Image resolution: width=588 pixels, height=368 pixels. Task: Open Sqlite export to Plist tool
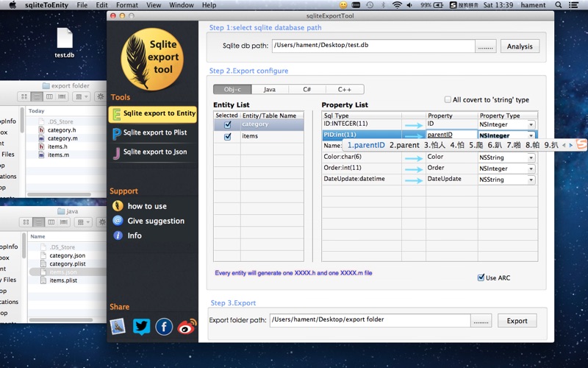coord(153,133)
